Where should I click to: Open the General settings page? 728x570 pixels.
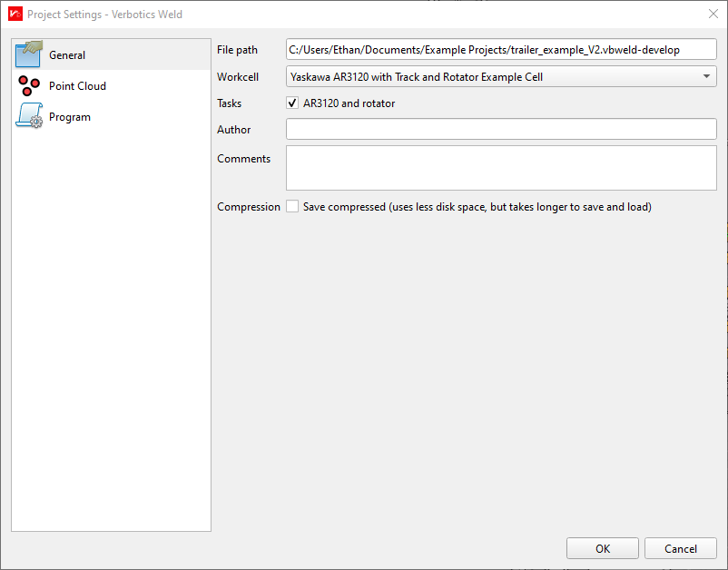click(111, 54)
